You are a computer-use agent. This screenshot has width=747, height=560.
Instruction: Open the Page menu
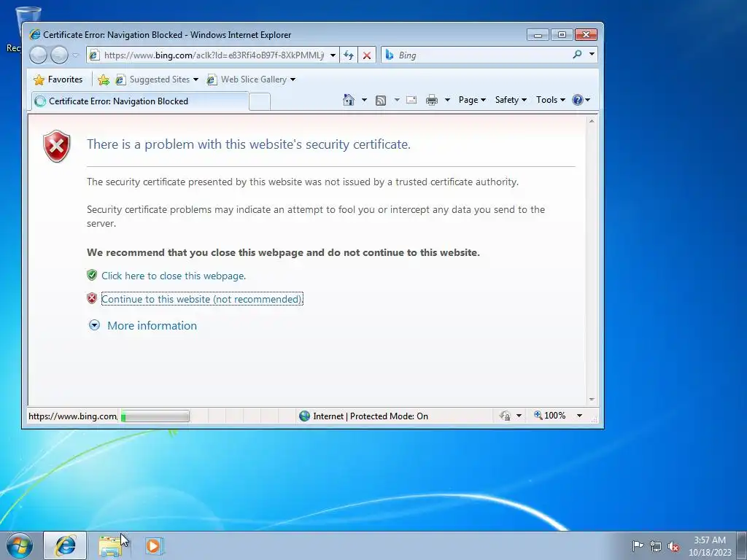pos(472,100)
